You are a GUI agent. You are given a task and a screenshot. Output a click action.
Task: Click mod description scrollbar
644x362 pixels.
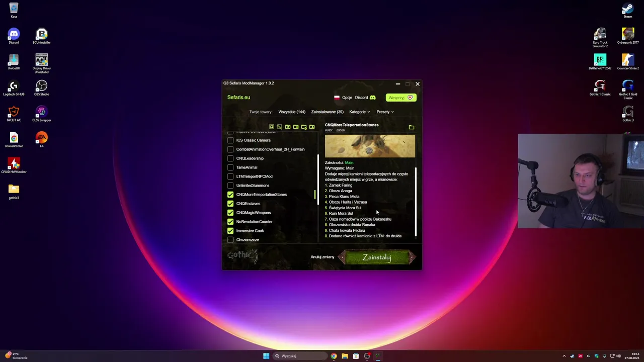point(416,202)
